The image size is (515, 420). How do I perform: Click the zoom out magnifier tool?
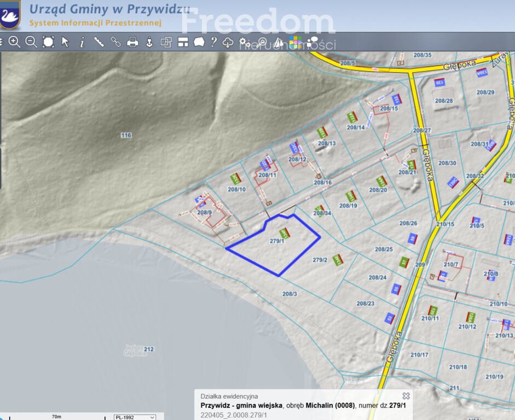tap(31, 42)
